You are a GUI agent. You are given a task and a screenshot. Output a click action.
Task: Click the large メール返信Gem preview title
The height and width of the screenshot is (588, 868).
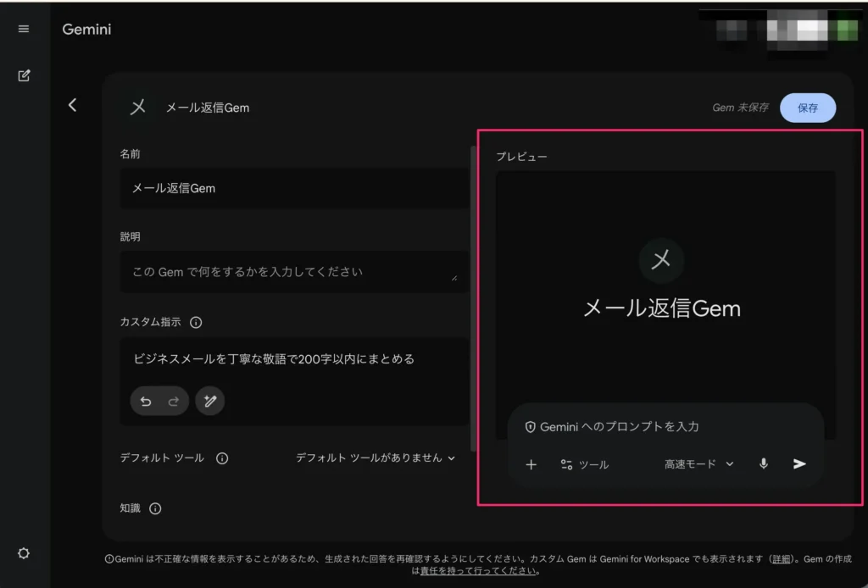661,308
